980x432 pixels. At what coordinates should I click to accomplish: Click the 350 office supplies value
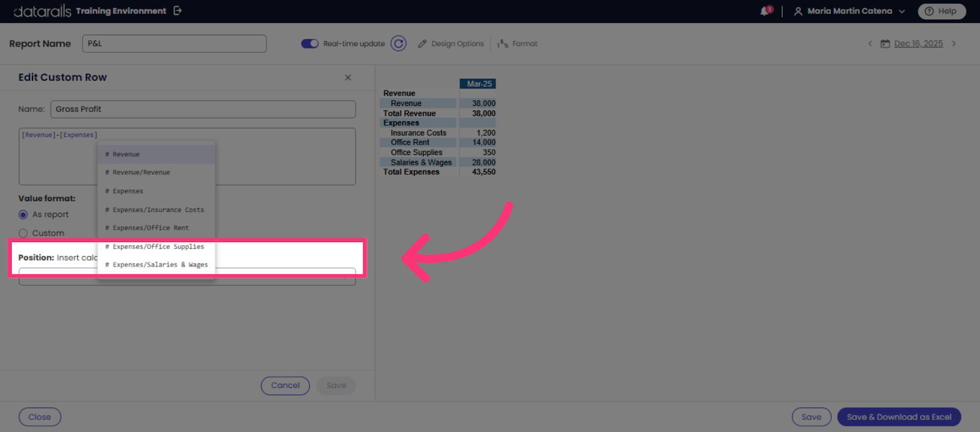(x=489, y=153)
